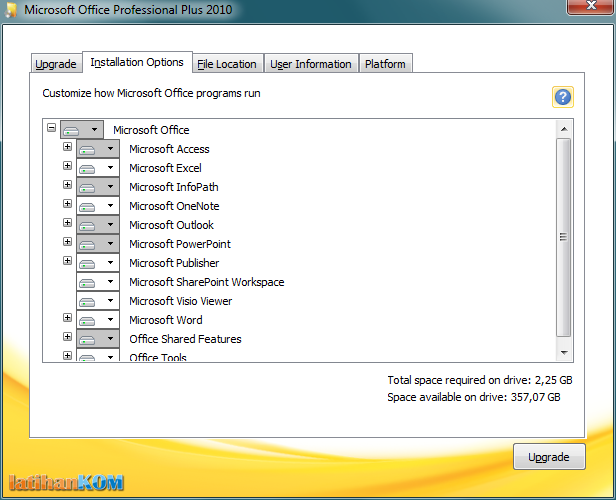The image size is (616, 500).
Task: Click the scrollbar up arrow
Action: click(x=564, y=129)
